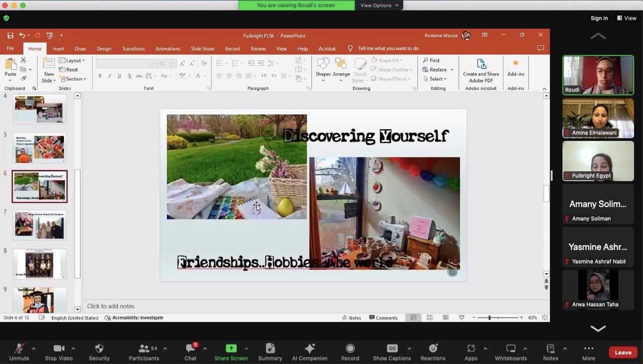This screenshot has height=364, width=643.
Task: Click the Reactions icon
Action: (433, 349)
